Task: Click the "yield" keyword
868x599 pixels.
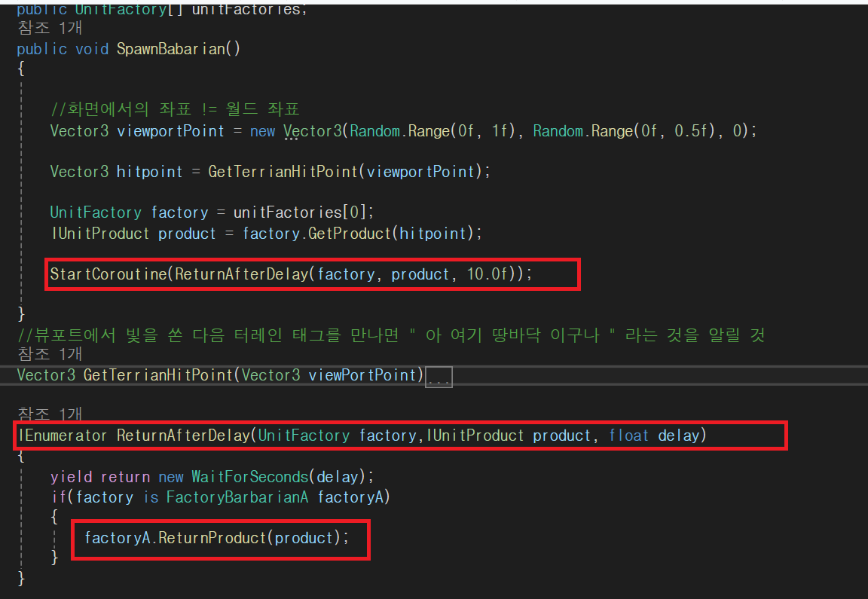Action: click(72, 477)
